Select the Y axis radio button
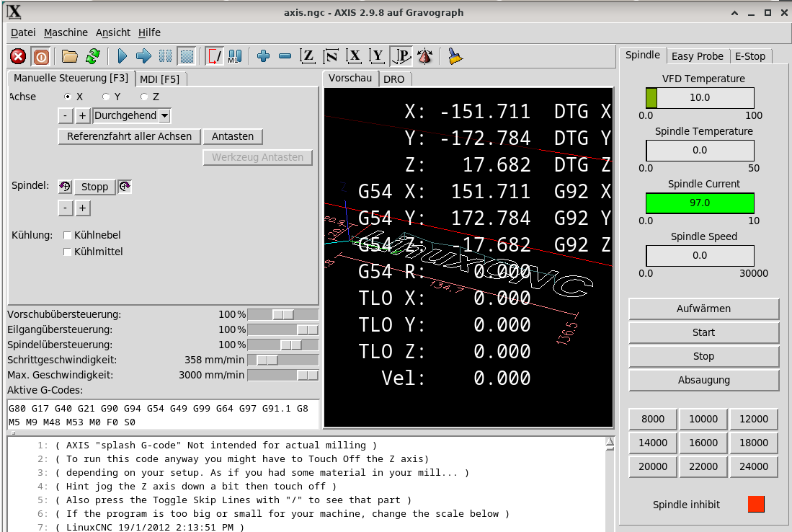This screenshot has width=792, height=532. point(107,97)
